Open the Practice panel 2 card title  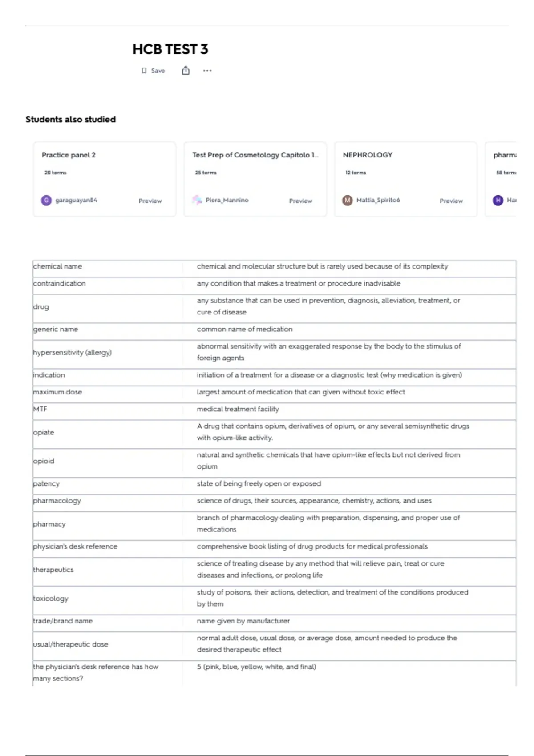click(69, 155)
